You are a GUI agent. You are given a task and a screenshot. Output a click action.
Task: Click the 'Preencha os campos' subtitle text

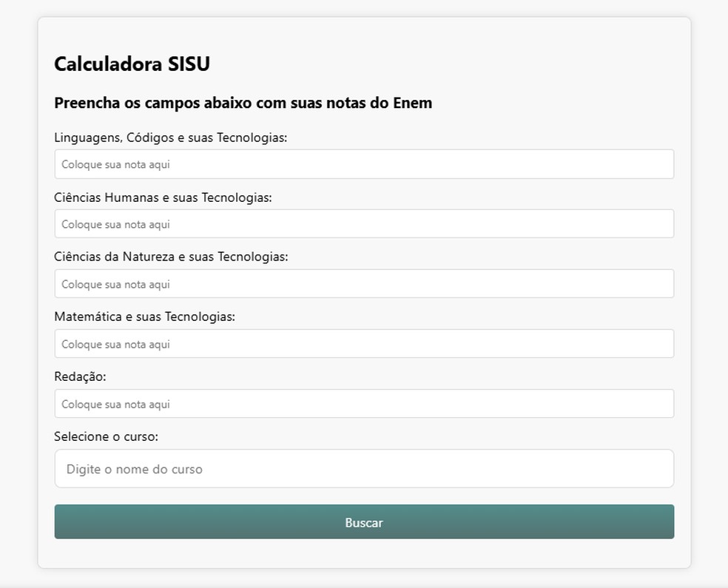[243, 103]
